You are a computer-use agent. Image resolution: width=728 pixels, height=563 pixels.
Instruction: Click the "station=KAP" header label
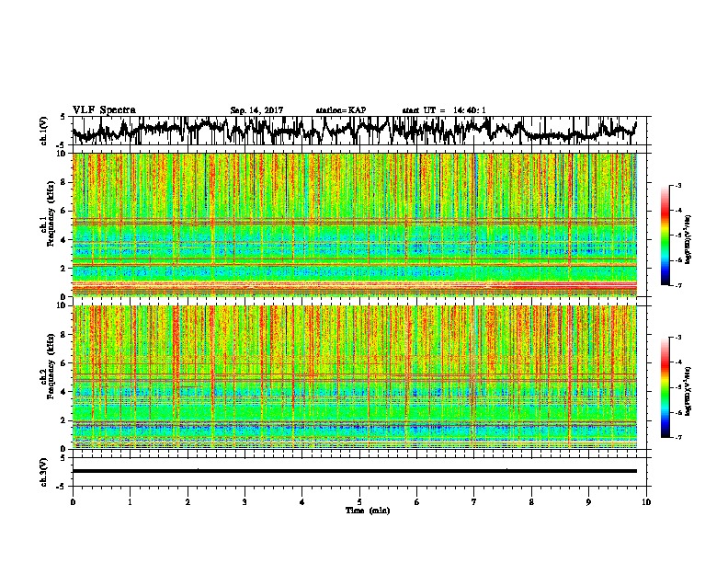tap(341, 110)
